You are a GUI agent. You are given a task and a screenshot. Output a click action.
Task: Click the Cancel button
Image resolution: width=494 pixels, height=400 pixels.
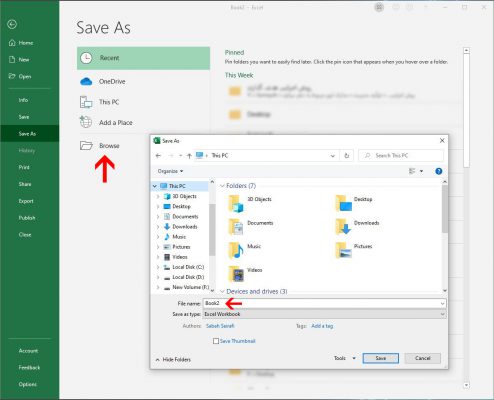(422, 358)
